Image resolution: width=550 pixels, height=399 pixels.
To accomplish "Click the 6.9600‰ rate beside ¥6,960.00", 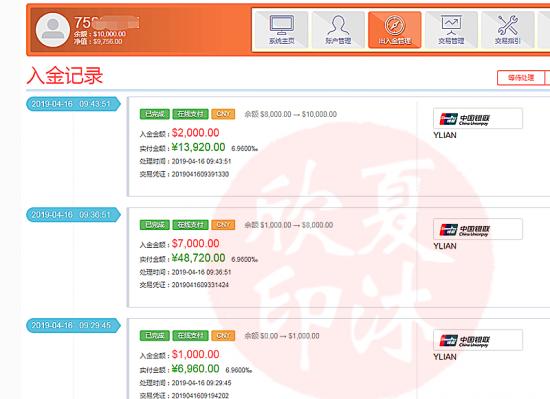I will (x=239, y=371).
